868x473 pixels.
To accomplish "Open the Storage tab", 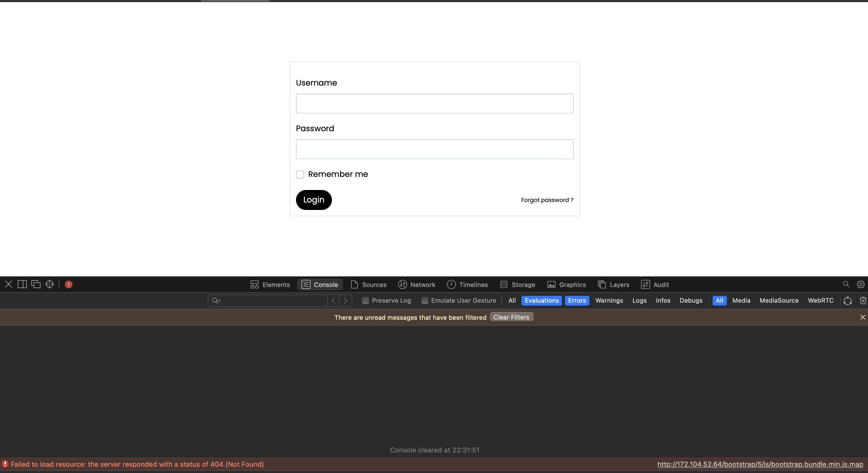I will 517,284.
